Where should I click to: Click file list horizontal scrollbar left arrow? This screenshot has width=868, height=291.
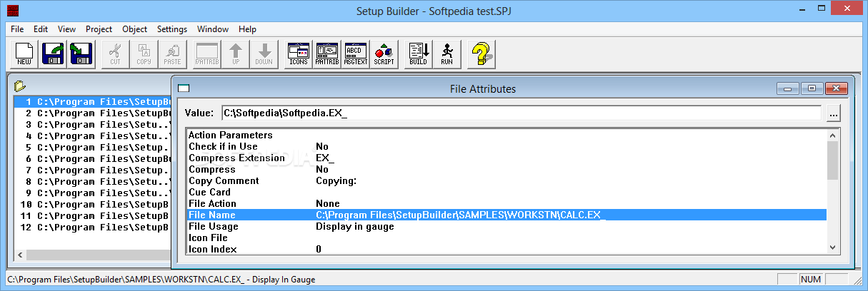20,255
